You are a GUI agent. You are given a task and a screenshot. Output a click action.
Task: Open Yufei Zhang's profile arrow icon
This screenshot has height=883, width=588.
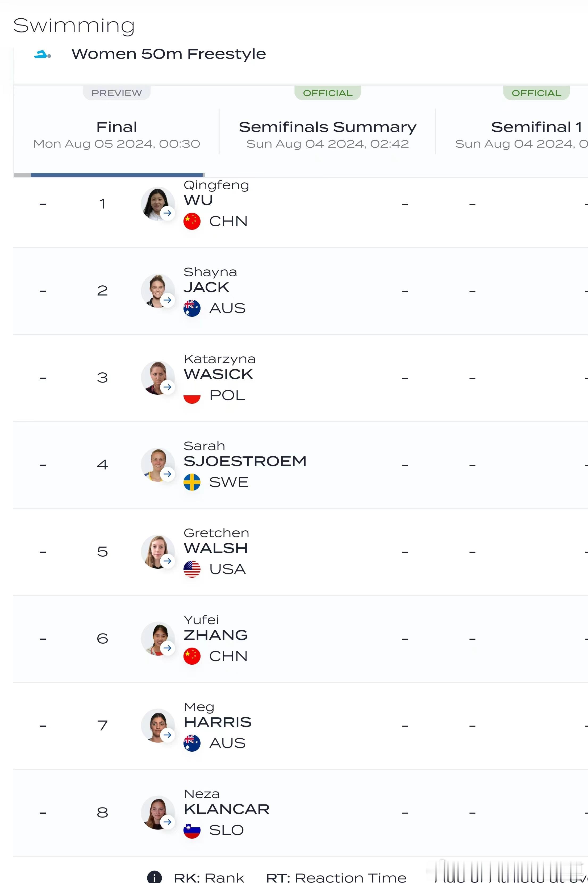(168, 648)
